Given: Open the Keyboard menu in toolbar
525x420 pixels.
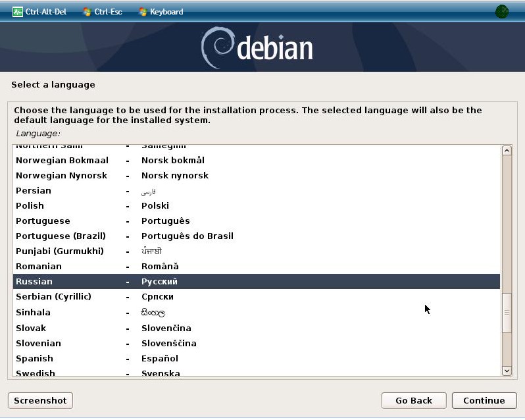Looking at the screenshot, I should pos(161,12).
